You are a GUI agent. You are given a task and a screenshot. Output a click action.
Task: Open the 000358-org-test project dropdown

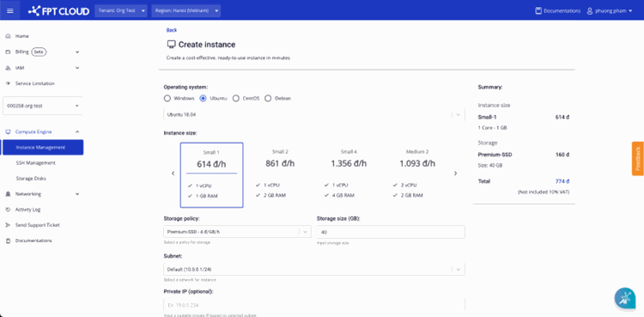tap(43, 106)
